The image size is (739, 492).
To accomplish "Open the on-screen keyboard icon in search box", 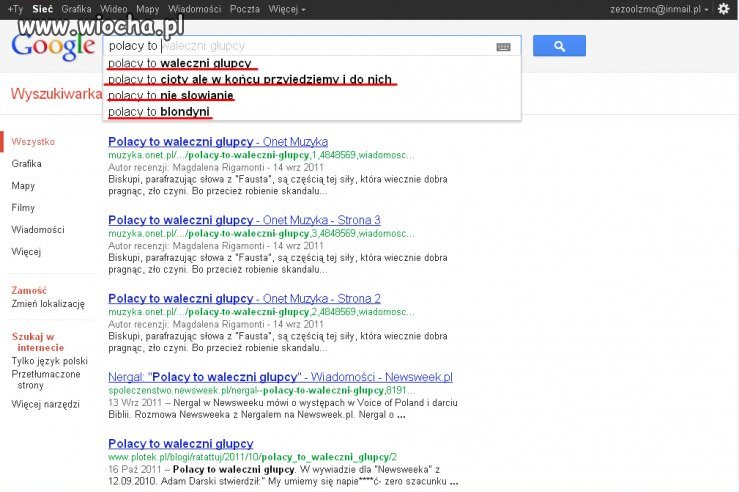I will point(503,47).
